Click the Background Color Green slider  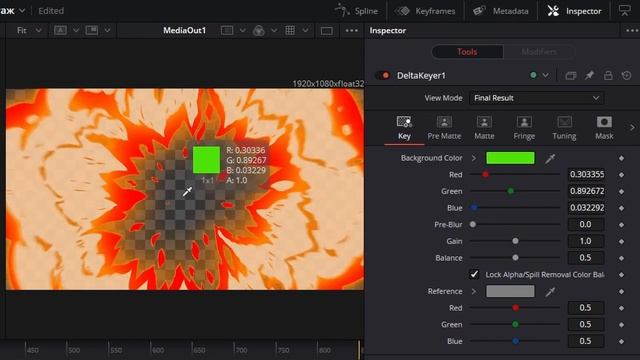point(515,191)
